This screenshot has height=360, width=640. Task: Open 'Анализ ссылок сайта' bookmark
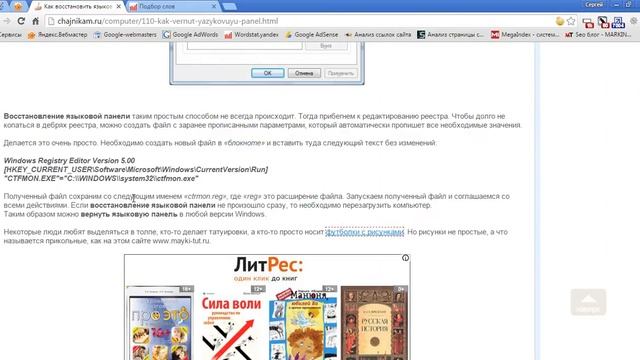point(378,35)
